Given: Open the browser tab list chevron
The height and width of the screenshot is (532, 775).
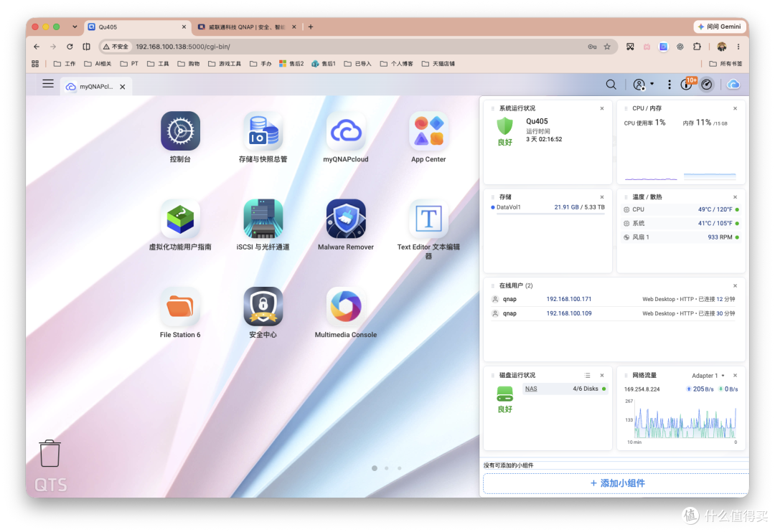Looking at the screenshot, I should [x=75, y=27].
